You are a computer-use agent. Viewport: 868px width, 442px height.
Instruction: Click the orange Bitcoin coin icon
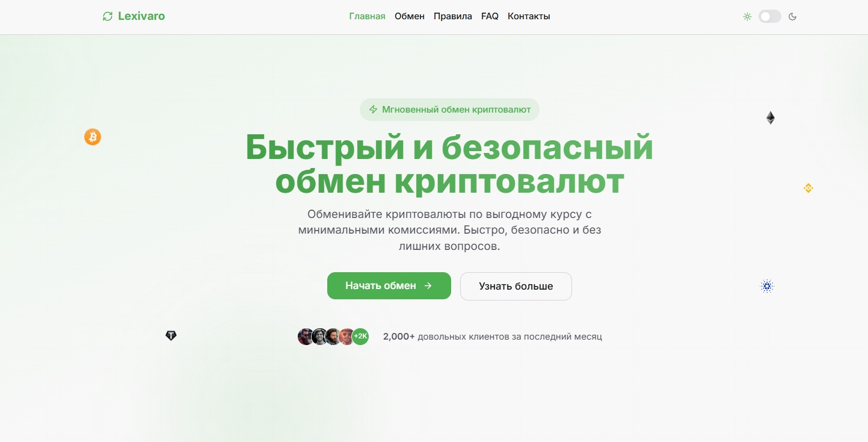(93, 137)
